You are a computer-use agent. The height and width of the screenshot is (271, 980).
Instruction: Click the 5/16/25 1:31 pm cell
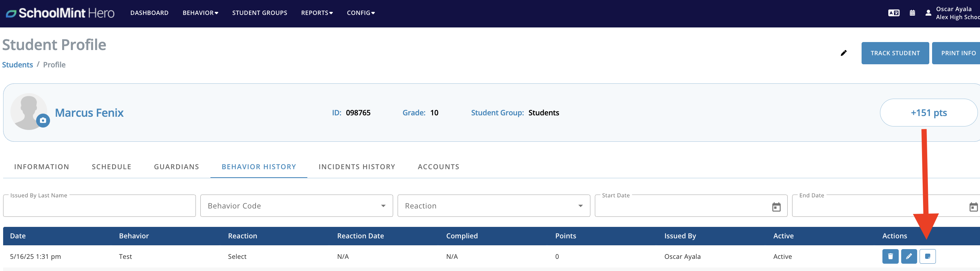coord(35,256)
